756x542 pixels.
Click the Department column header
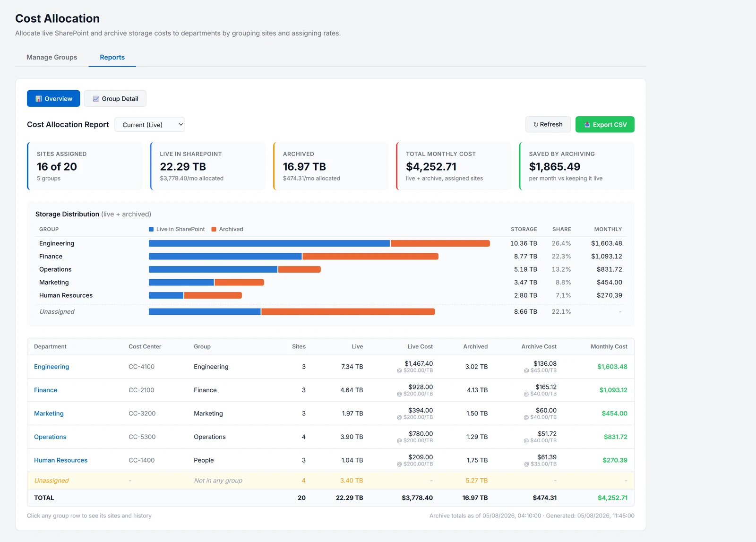pos(50,346)
